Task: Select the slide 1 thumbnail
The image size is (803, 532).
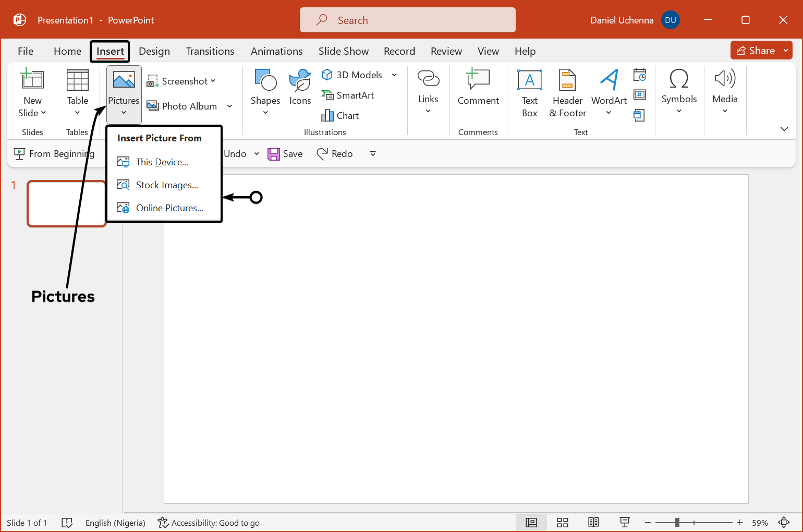Action: pos(67,203)
